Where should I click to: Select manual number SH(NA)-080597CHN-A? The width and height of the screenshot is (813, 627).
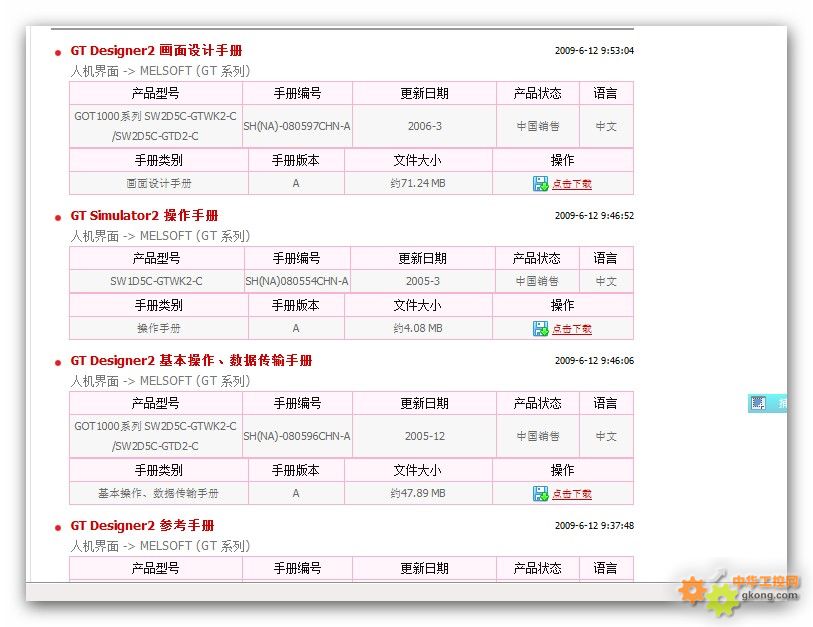coord(297,126)
